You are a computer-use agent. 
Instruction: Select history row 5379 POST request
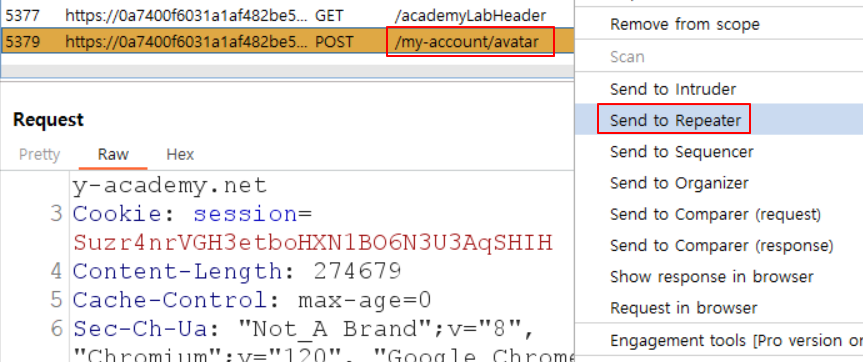point(287,41)
